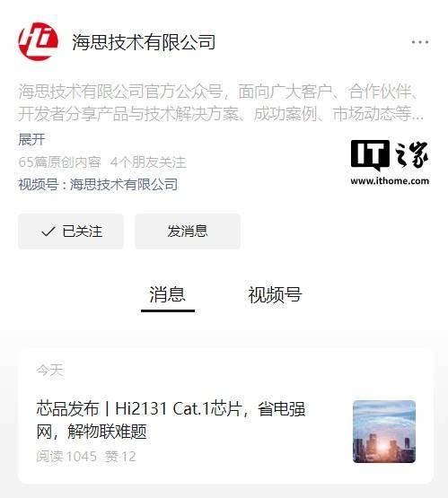Tap the 发消息 button
The image size is (448, 498).
(188, 232)
